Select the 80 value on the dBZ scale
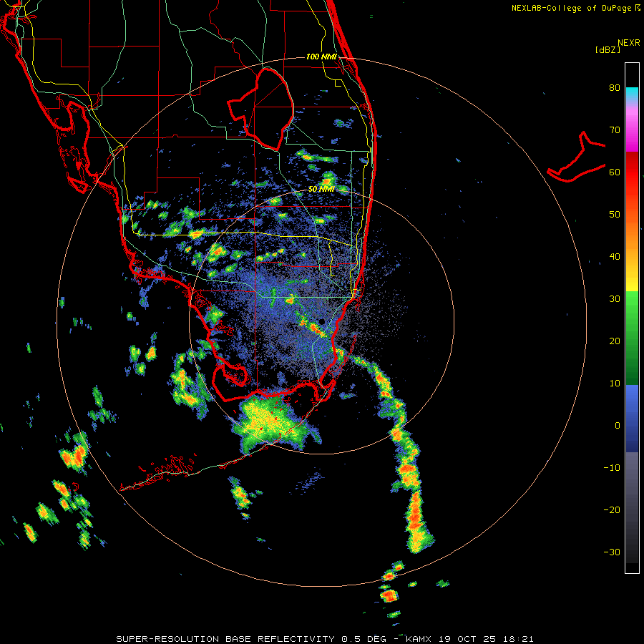644x644 pixels. click(x=615, y=88)
